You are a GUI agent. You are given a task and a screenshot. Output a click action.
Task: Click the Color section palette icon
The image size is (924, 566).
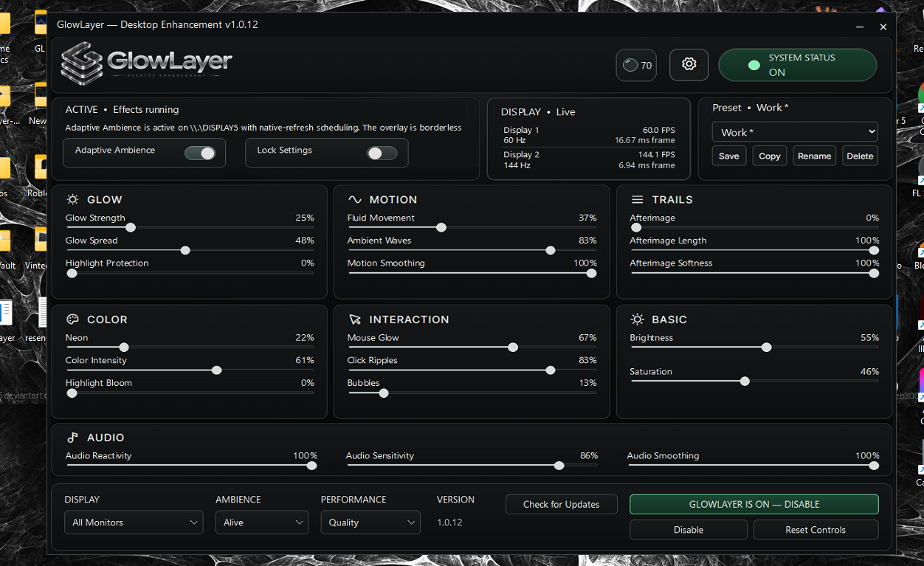[x=72, y=320]
